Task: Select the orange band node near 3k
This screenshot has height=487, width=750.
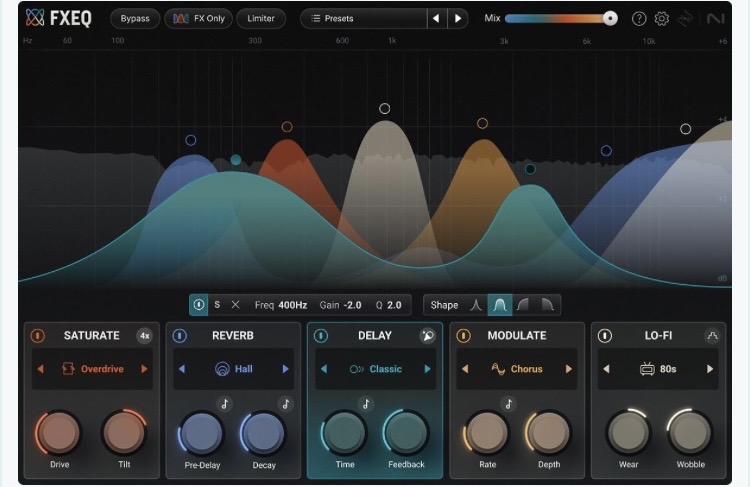Action: [x=482, y=123]
